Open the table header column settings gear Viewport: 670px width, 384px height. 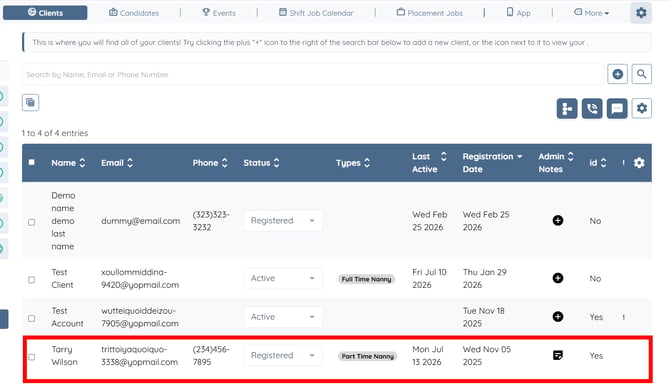pos(639,163)
